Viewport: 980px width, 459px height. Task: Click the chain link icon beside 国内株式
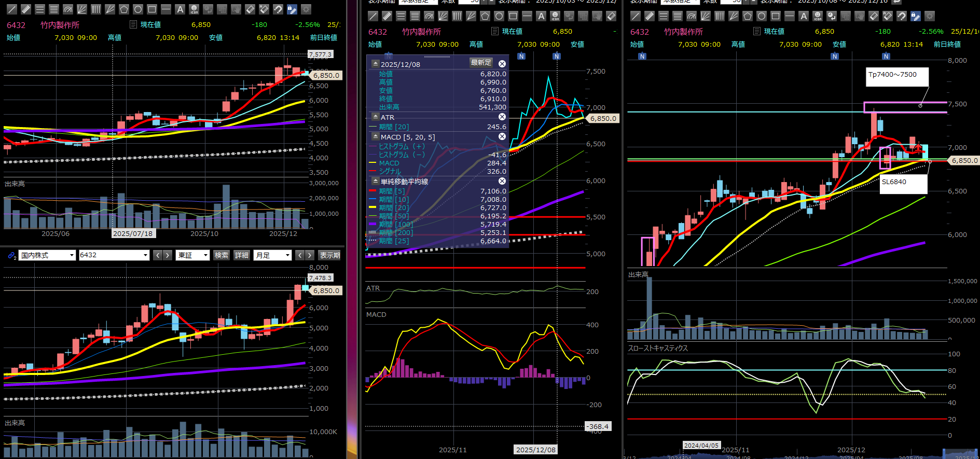[x=11, y=255]
